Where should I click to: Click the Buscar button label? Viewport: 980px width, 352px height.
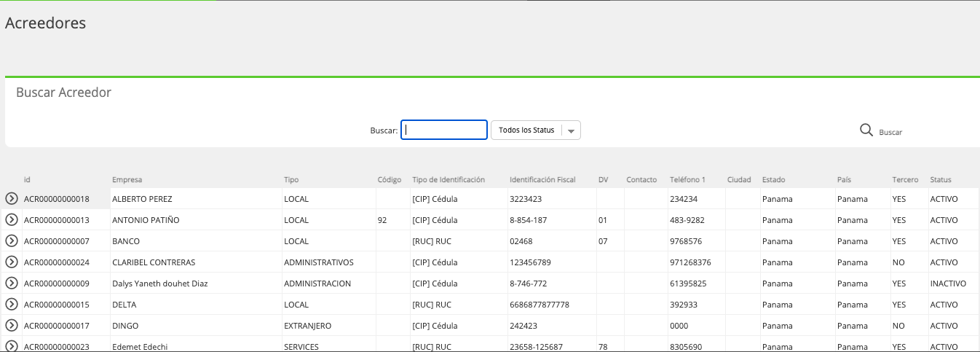(890, 133)
